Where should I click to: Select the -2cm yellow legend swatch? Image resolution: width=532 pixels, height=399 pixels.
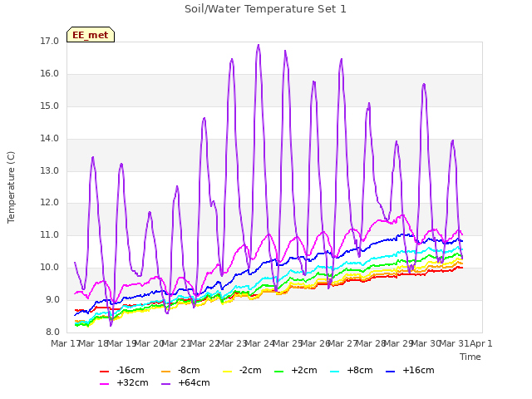click(x=227, y=372)
